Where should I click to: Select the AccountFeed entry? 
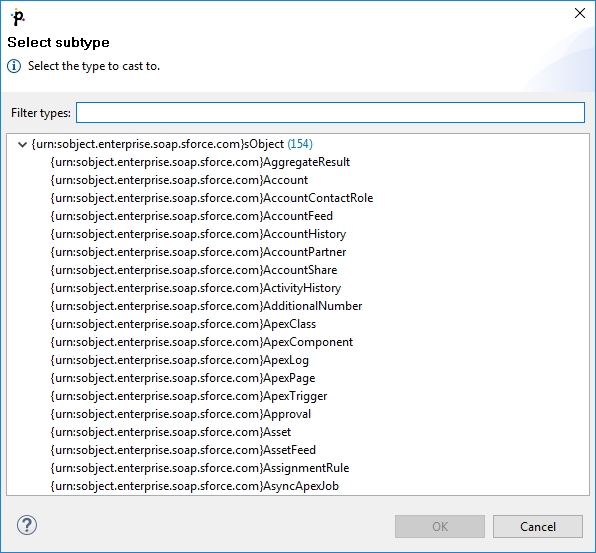192,216
